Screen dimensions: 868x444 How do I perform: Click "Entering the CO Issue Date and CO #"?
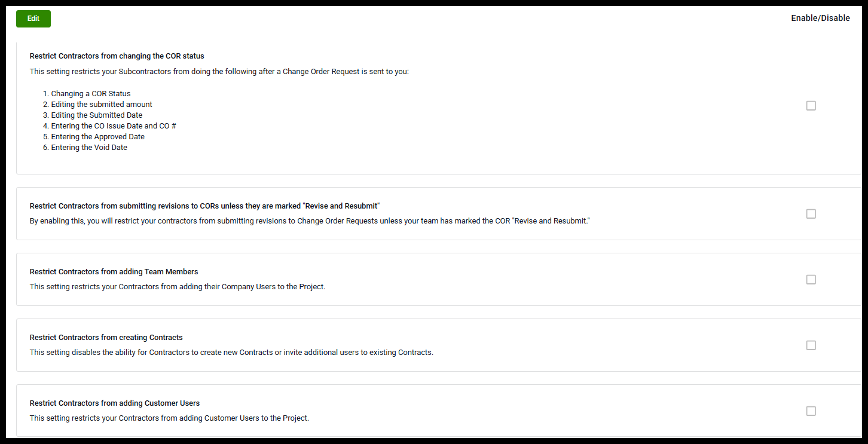pos(114,126)
